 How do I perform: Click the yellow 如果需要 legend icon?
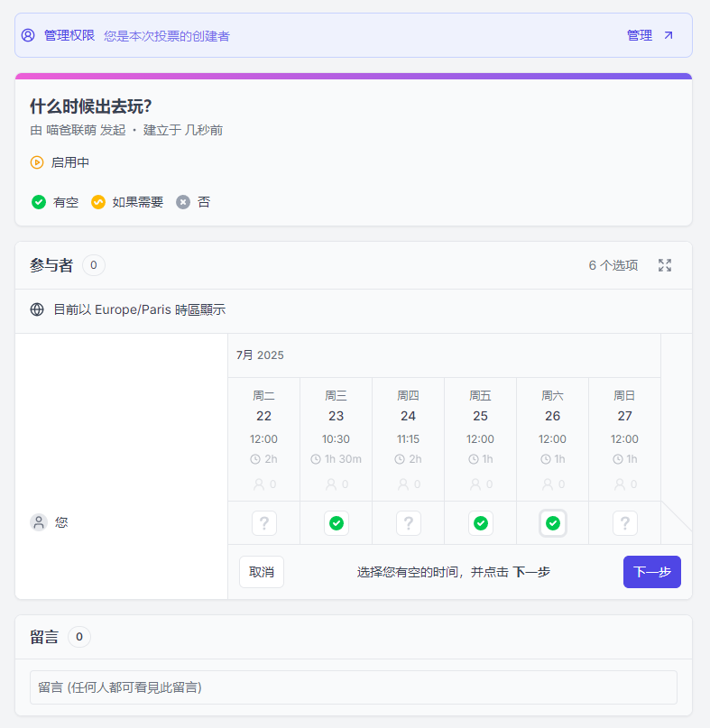98,202
